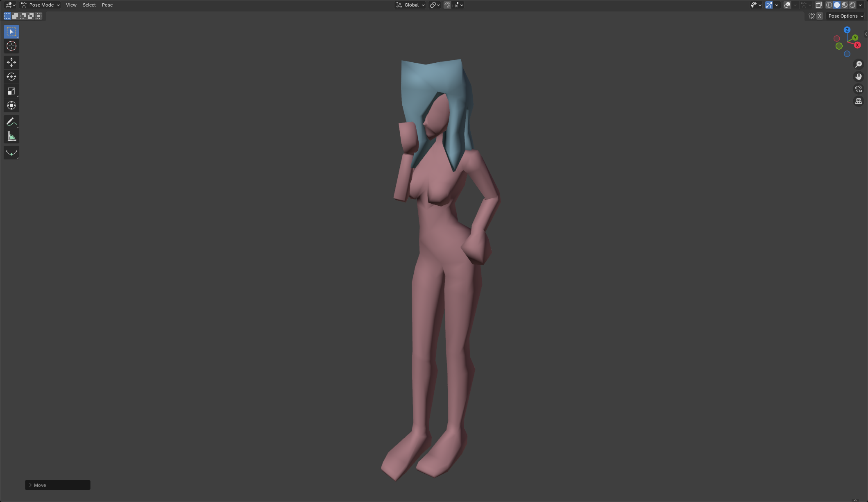Click the Z axis on navigation gizmo
The height and width of the screenshot is (502, 868).
click(x=847, y=30)
